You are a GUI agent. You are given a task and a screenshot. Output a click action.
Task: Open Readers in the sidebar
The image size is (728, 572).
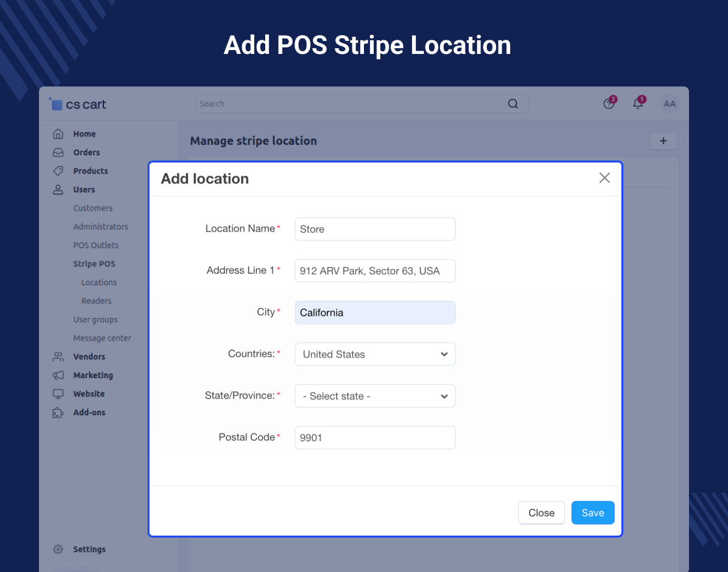(96, 301)
